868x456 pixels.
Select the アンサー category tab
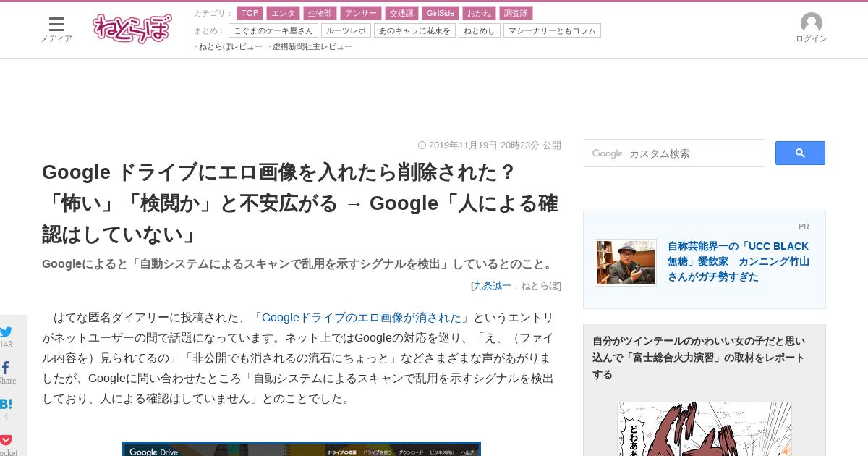(x=361, y=13)
